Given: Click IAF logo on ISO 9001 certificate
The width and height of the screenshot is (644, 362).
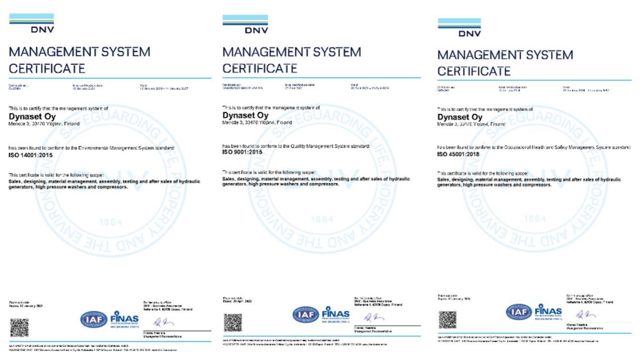Looking at the screenshot, I should (306, 314).
